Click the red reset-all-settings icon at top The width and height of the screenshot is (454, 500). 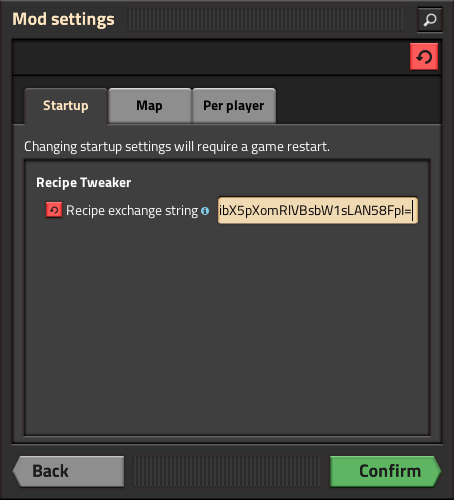click(424, 57)
